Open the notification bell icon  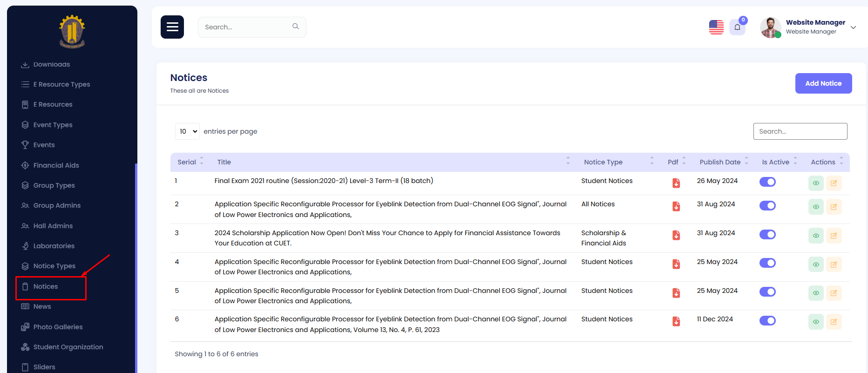coord(737,27)
